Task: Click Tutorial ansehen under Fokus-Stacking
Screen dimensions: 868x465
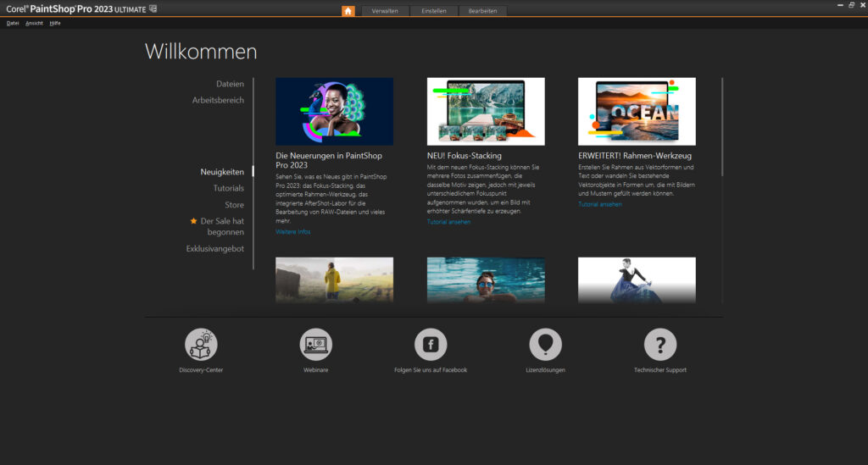Action: point(448,222)
